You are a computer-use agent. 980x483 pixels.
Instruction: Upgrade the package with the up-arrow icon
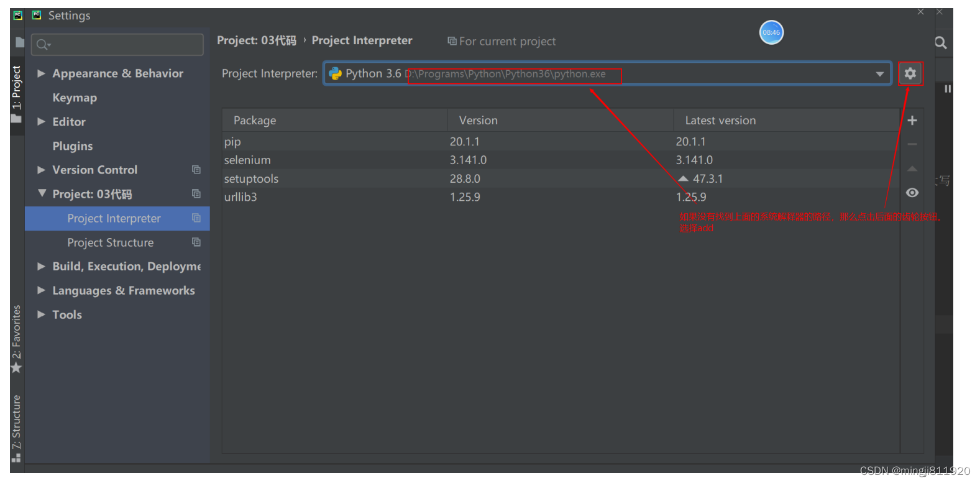912,168
